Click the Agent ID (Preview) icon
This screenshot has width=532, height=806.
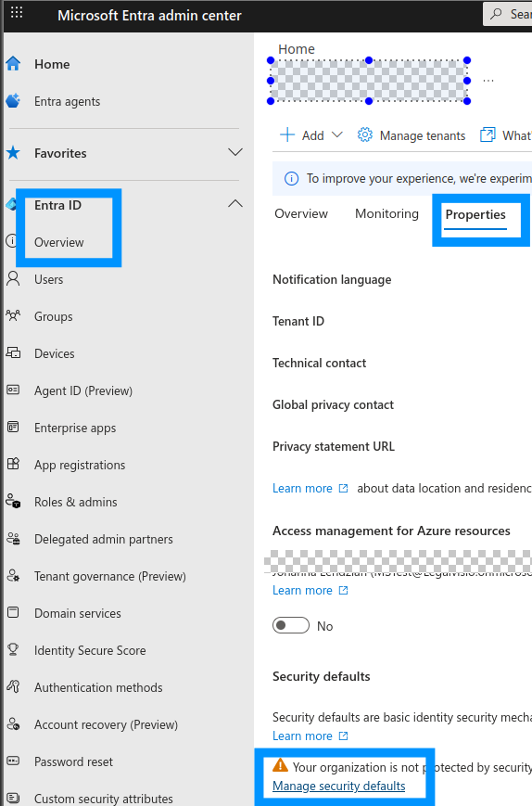[13, 390]
